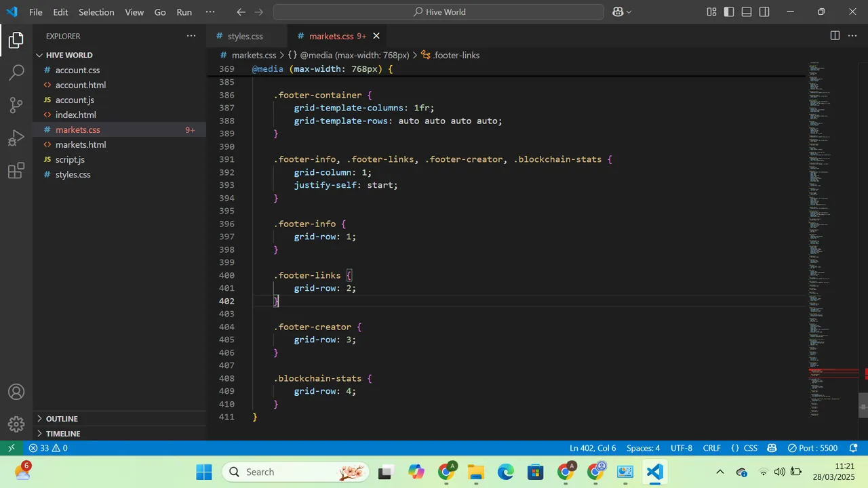Screen dimensions: 868x488
Task: Click Ln 402, Col 6 to go to line
Action: (x=593, y=448)
